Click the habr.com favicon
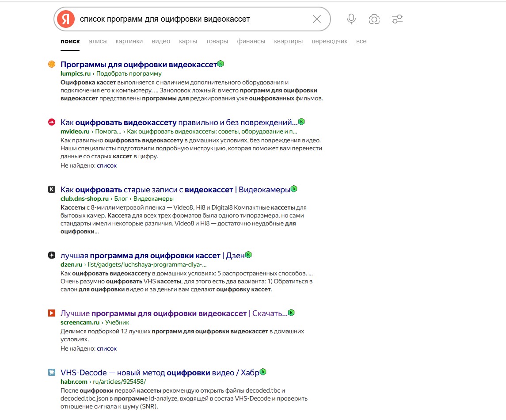This screenshot has height=420, width=506. (x=52, y=372)
